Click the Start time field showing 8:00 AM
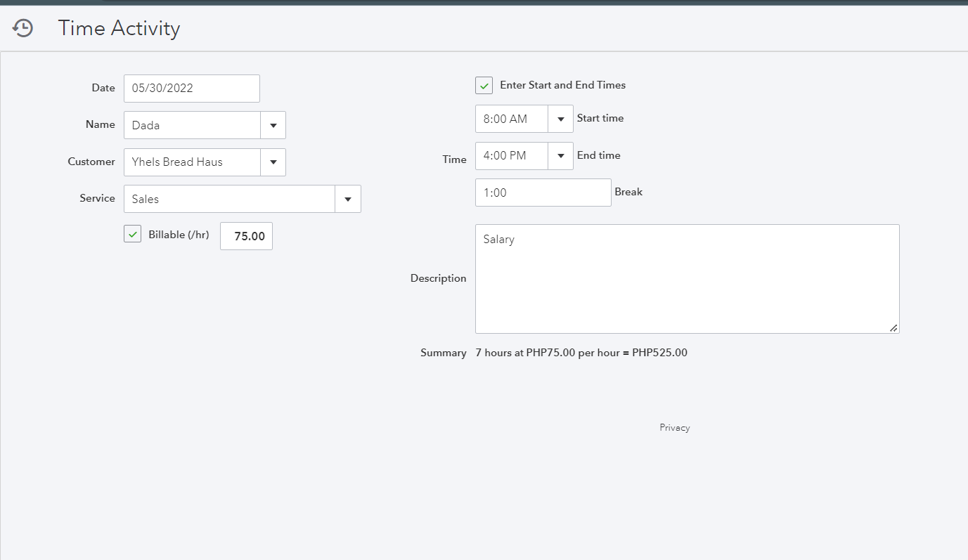968x560 pixels. pos(510,119)
